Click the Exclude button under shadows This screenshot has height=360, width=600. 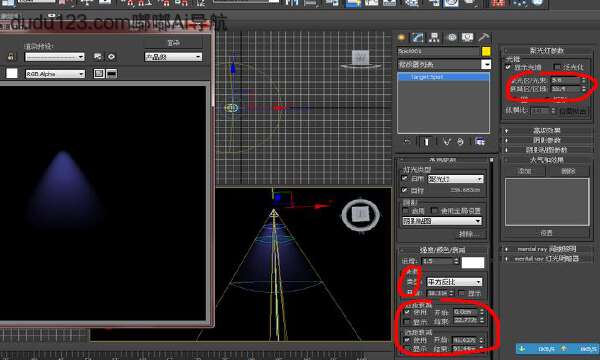click(x=469, y=234)
